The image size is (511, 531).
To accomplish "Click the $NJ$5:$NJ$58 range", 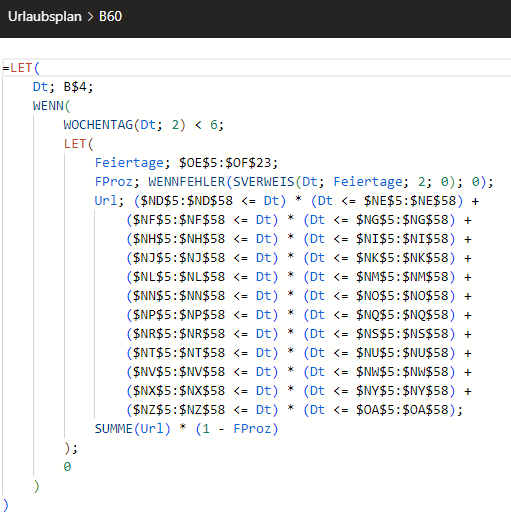I will 179,258.
